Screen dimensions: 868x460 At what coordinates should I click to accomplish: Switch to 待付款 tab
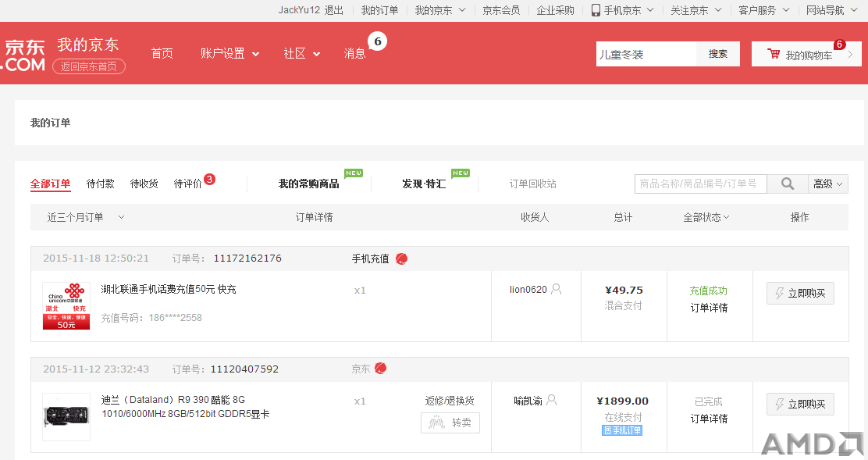(x=100, y=184)
